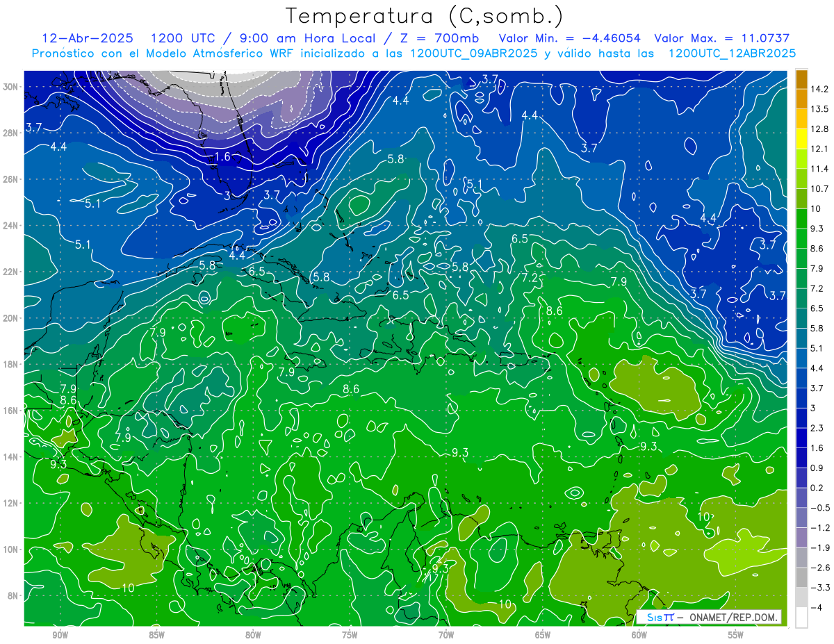
Task: Click the gray legend swatch between -3.3 and -2.6
Action: click(801, 578)
